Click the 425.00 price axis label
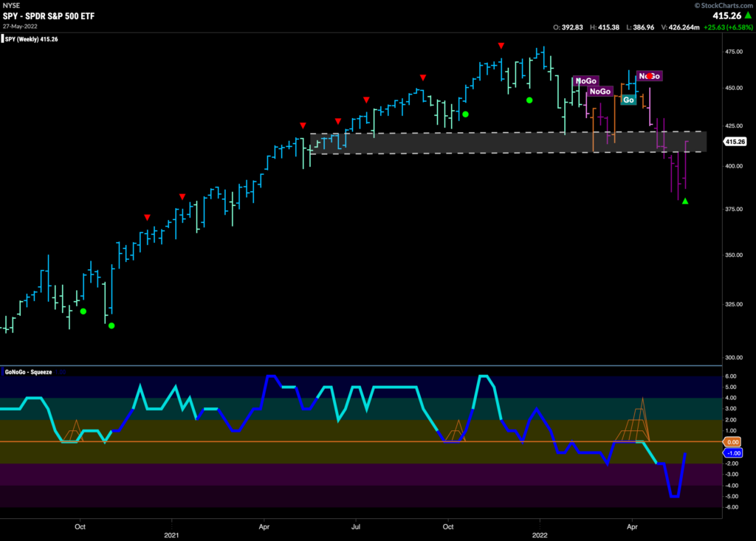 coord(734,126)
